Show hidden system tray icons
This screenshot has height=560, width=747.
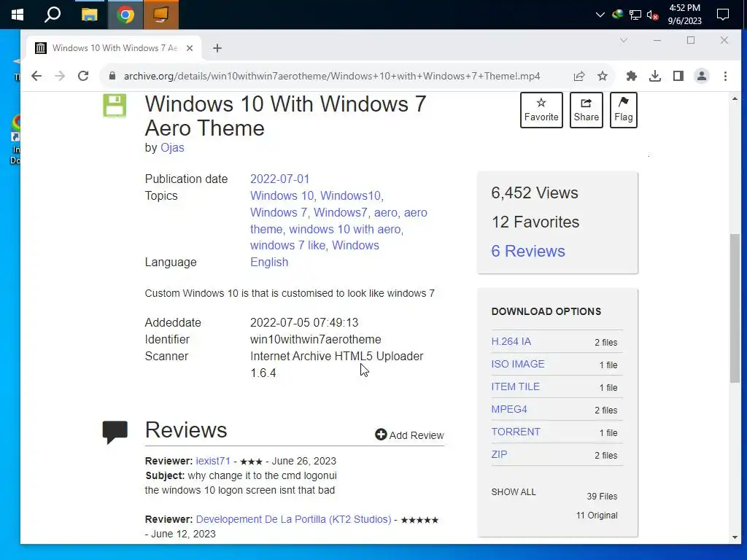tap(600, 15)
